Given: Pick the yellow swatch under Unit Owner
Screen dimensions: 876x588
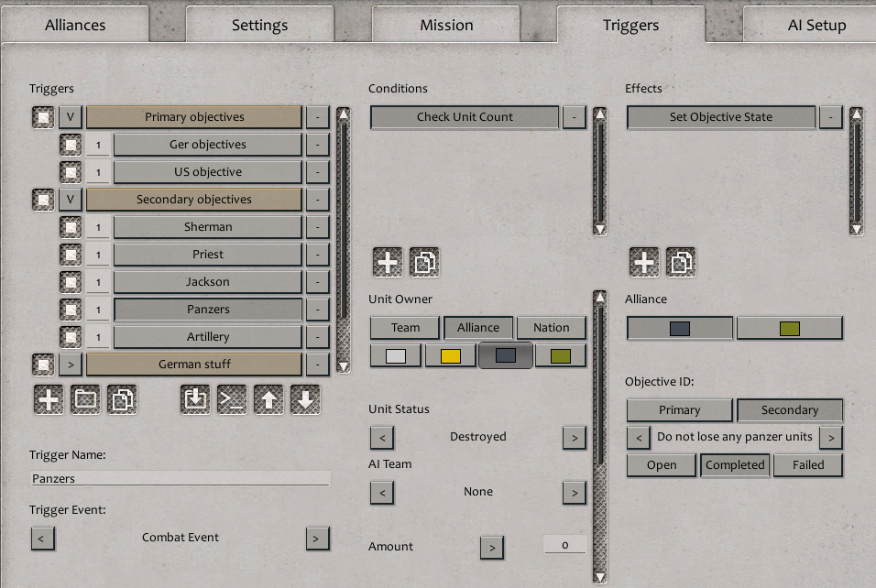Looking at the screenshot, I should click(451, 356).
